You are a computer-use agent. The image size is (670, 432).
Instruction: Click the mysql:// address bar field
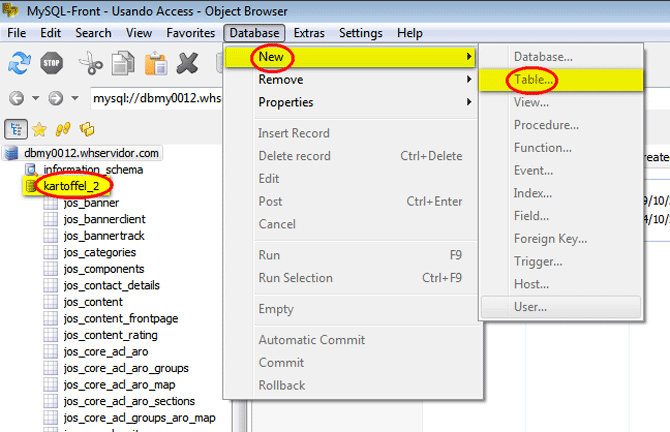[x=156, y=98]
